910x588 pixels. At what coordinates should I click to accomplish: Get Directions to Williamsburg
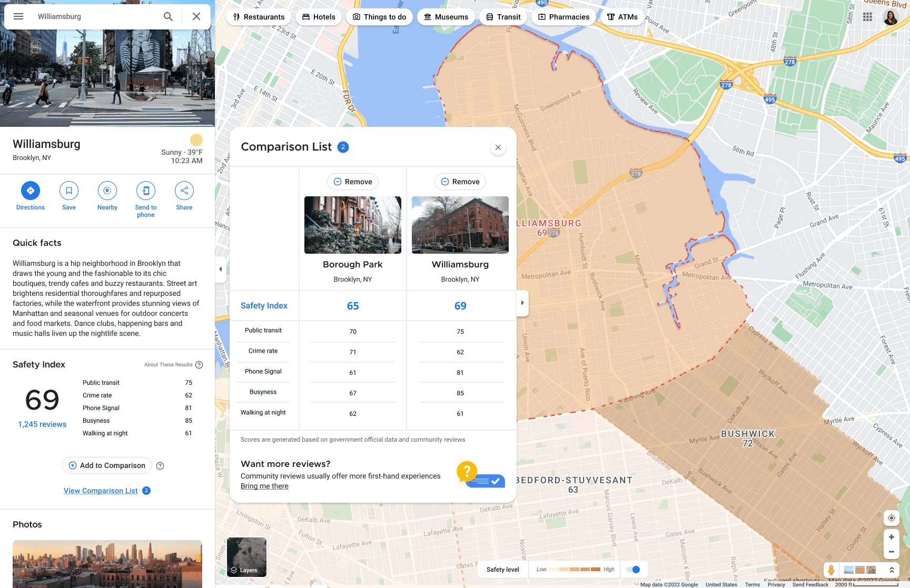tap(31, 196)
